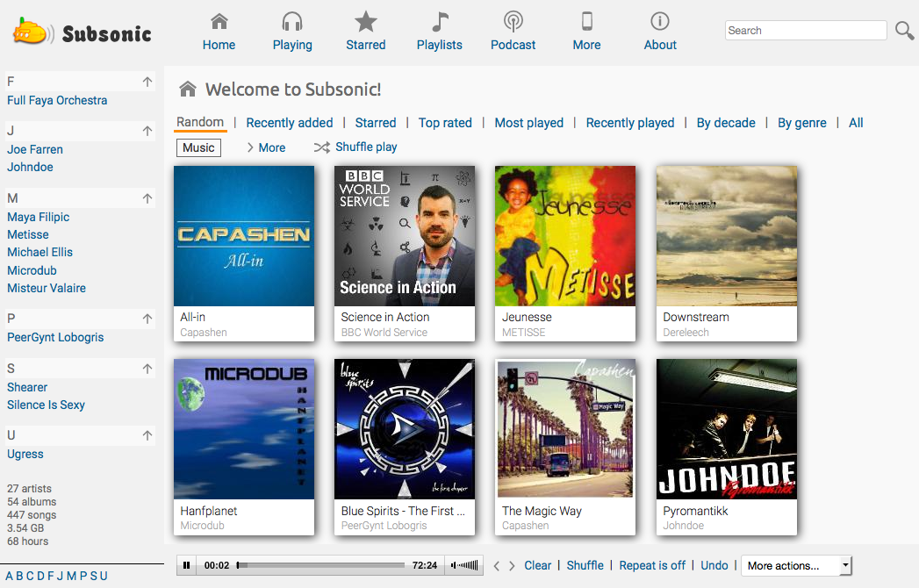Open artist Full Faya Orchestra
Viewport: 919px width, 588px height.
[57, 100]
